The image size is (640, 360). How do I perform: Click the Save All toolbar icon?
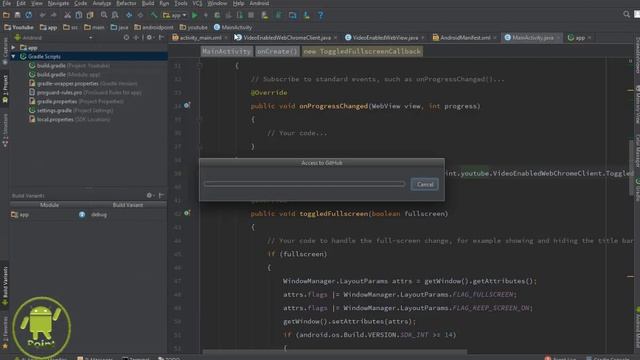[18, 15]
